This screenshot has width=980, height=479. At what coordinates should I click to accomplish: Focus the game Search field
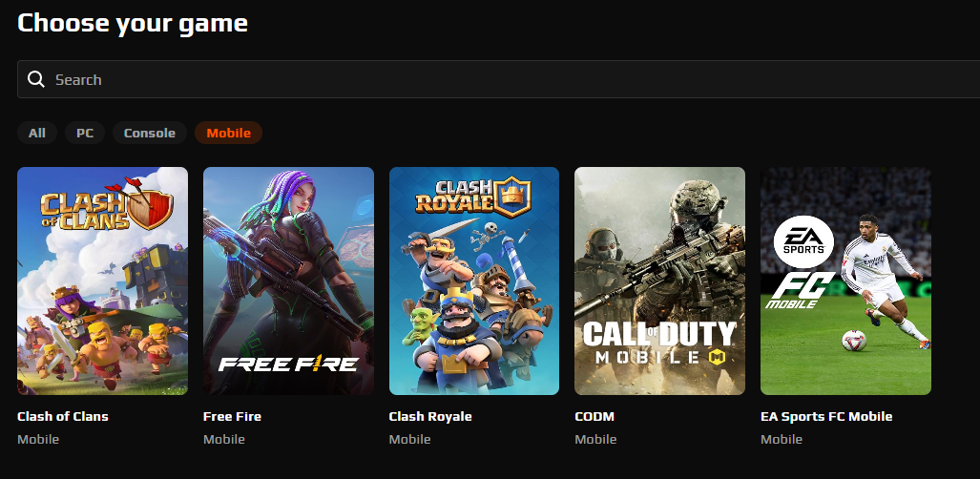click(499, 79)
